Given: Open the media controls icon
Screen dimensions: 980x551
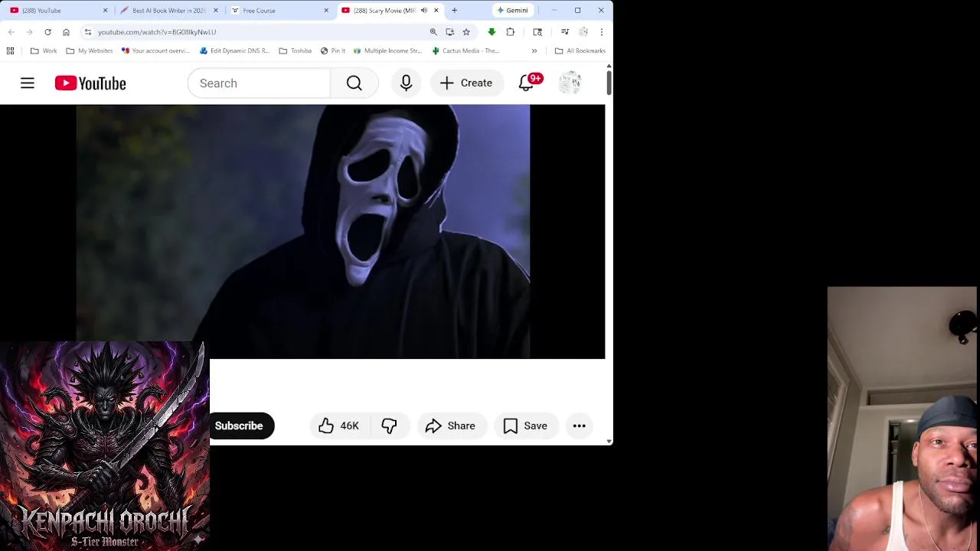Looking at the screenshot, I should point(565,32).
